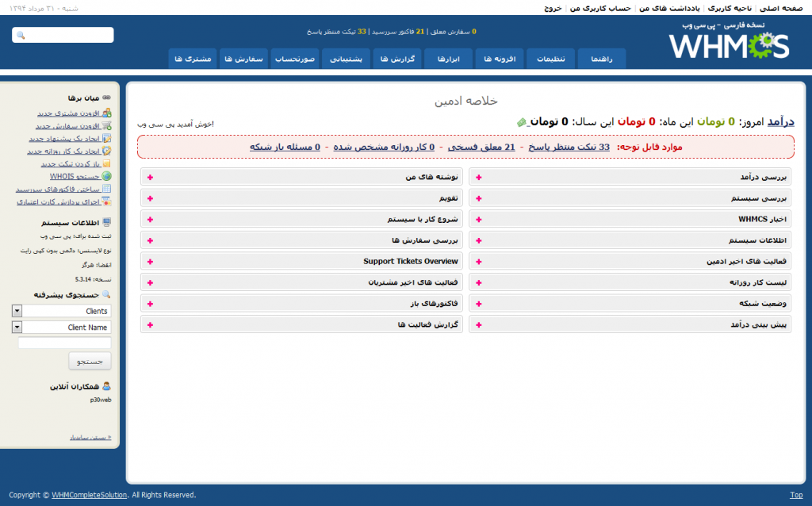Click خروج to log out

coord(553,8)
